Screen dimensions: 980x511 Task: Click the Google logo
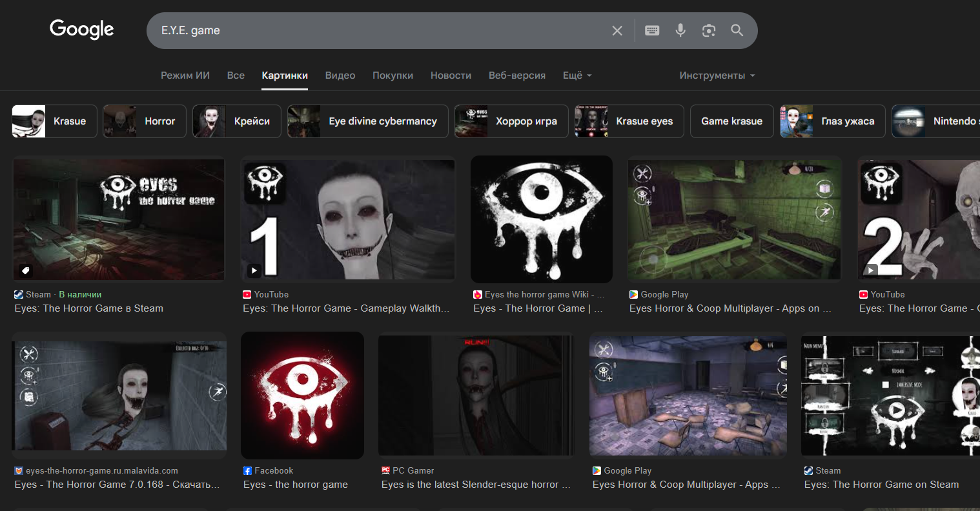81,30
